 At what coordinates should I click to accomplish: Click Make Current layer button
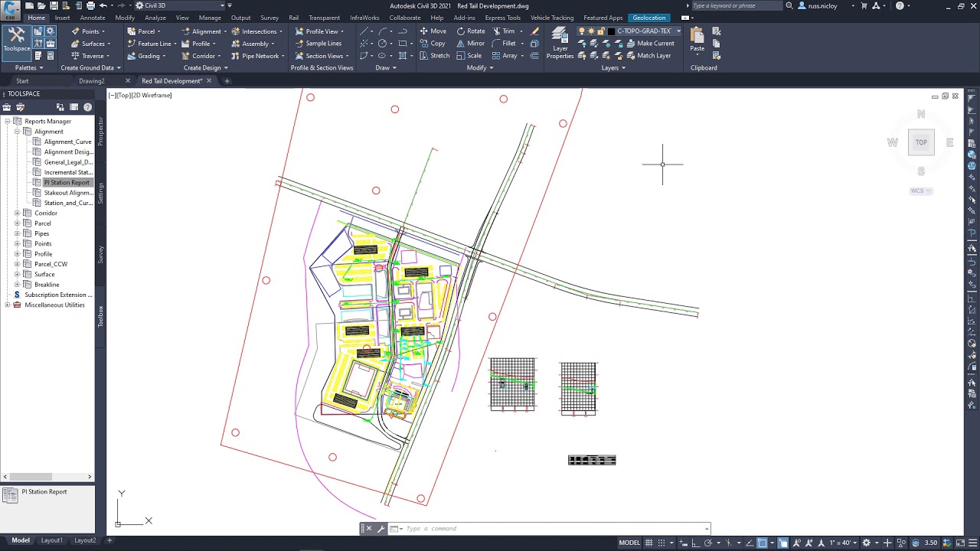point(649,44)
